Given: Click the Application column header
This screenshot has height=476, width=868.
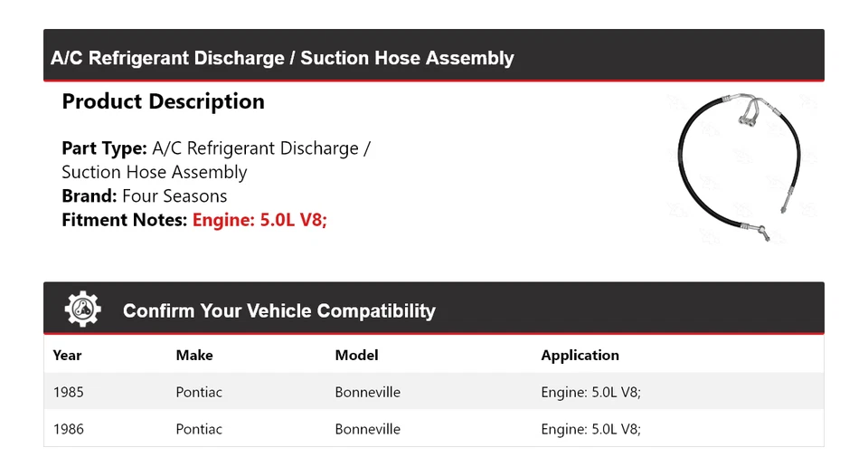Looking at the screenshot, I should (580, 356).
